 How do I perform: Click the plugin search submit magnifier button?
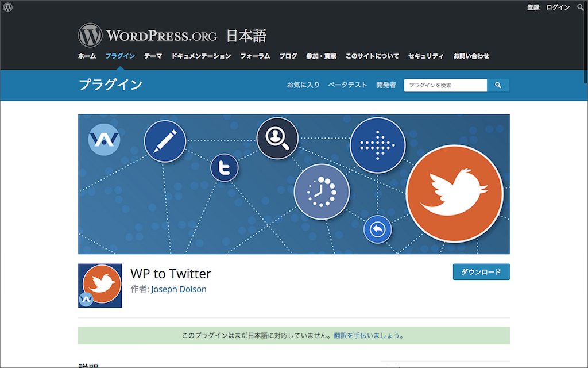498,85
